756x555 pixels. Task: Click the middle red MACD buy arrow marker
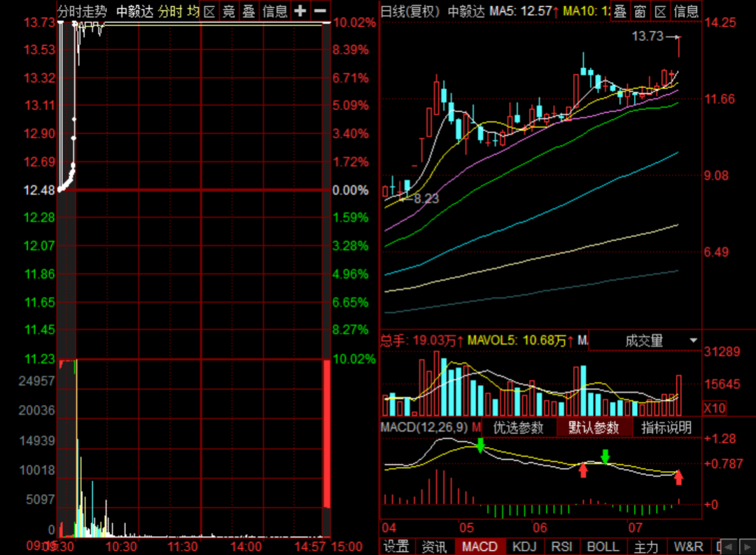[x=583, y=470]
